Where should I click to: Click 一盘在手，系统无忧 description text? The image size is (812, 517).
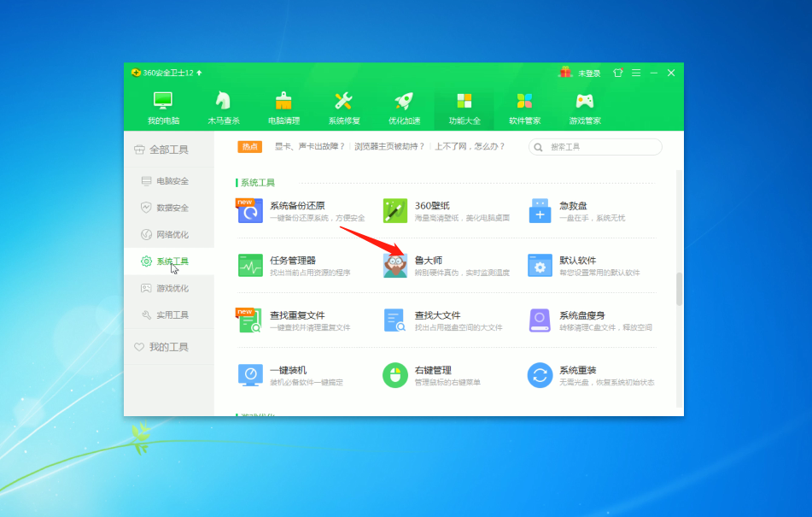click(592, 218)
